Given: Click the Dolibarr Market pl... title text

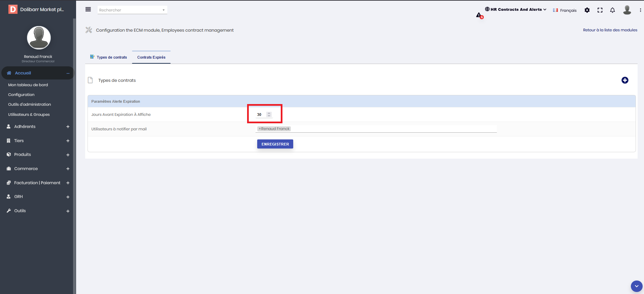Looking at the screenshot, I should pos(42,9).
